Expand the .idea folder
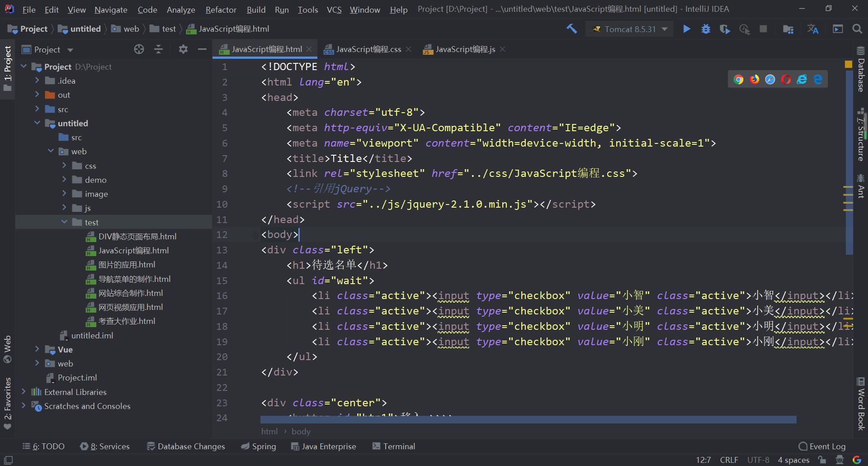Viewport: 868px width, 466px height. [x=37, y=81]
